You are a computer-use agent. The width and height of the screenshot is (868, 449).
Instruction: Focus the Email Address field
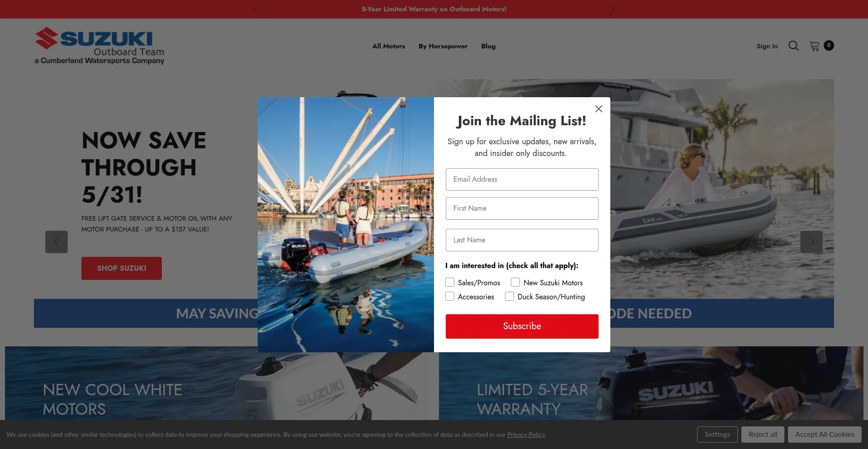tap(522, 180)
